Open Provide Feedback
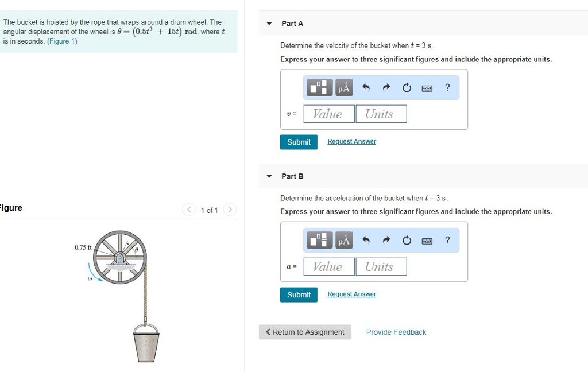 pos(396,332)
